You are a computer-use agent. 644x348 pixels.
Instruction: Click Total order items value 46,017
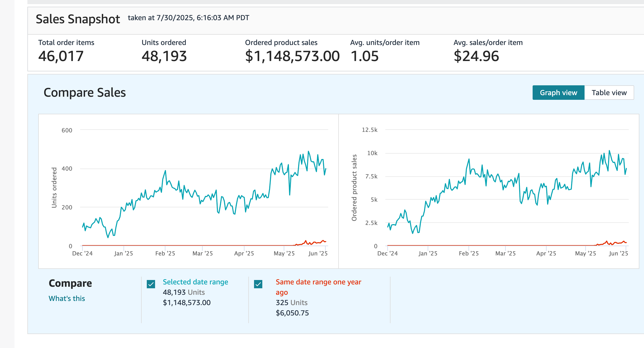coord(61,56)
